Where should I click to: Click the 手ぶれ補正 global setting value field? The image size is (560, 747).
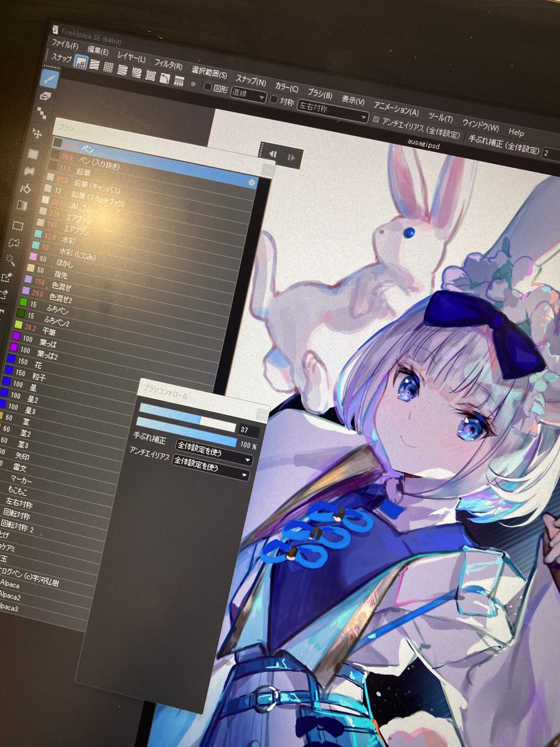(x=551, y=153)
